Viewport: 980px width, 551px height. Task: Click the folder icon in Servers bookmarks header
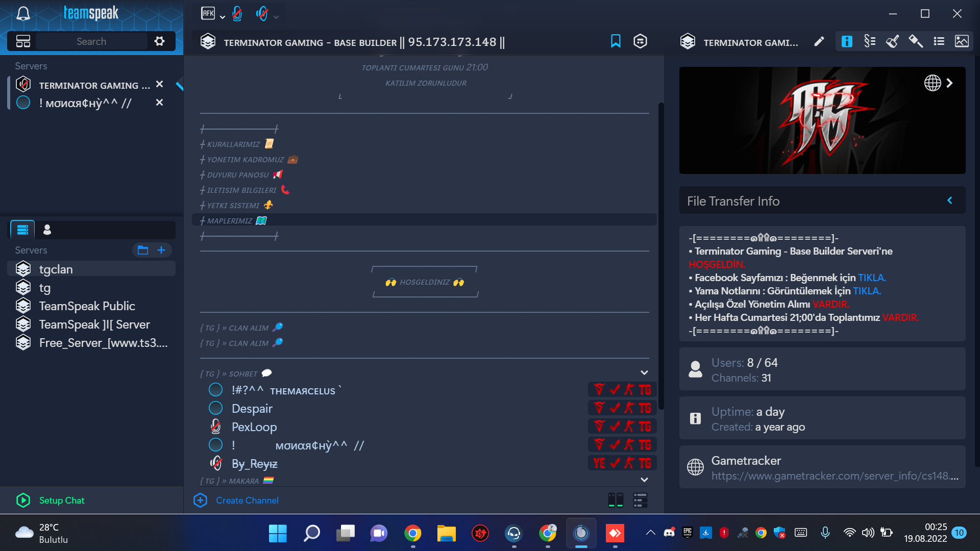pos(143,250)
